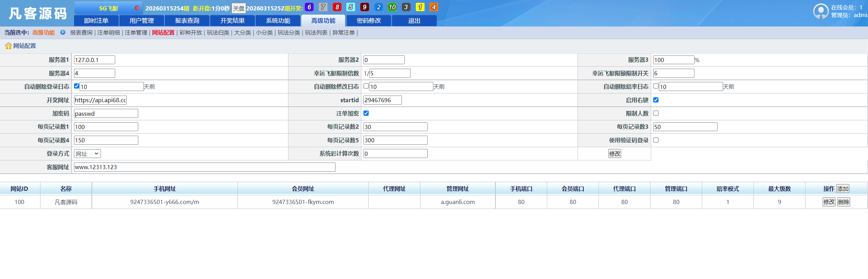Open 注单明细 submenu link
Screen dimensions: 868x279
[x=109, y=32]
